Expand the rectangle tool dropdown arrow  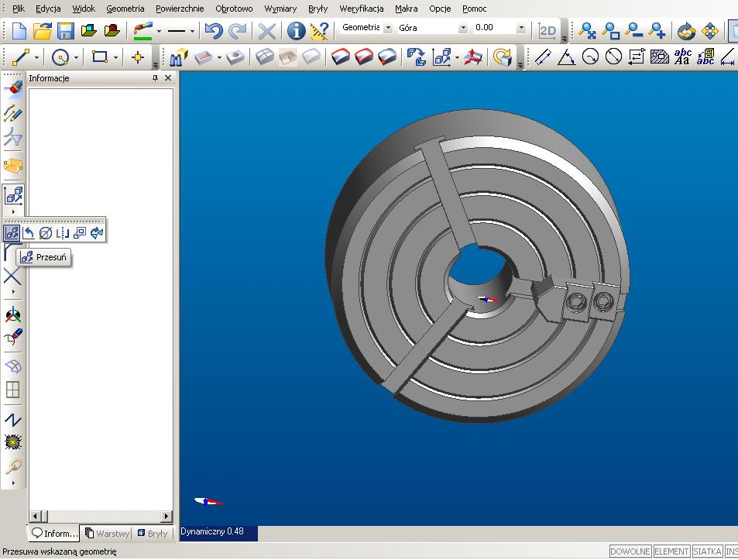pyautogui.click(x=115, y=58)
